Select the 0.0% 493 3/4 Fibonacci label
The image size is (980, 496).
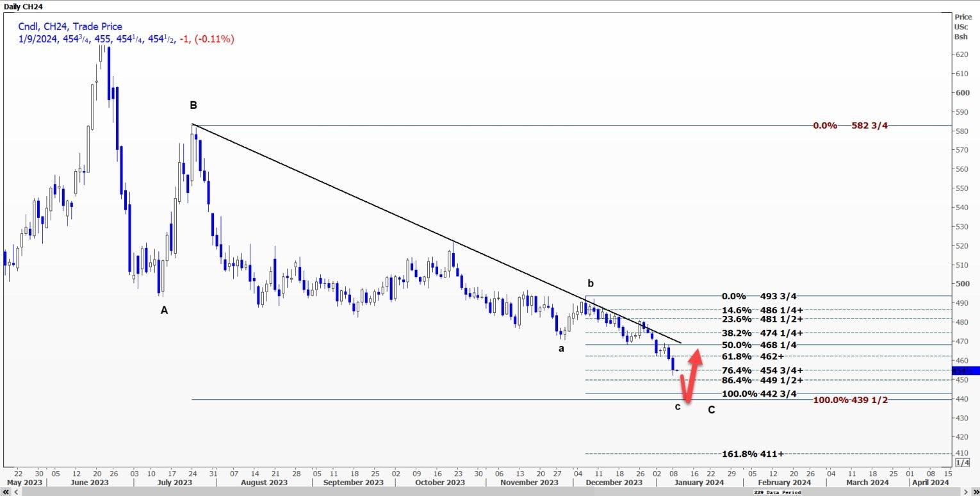758,296
